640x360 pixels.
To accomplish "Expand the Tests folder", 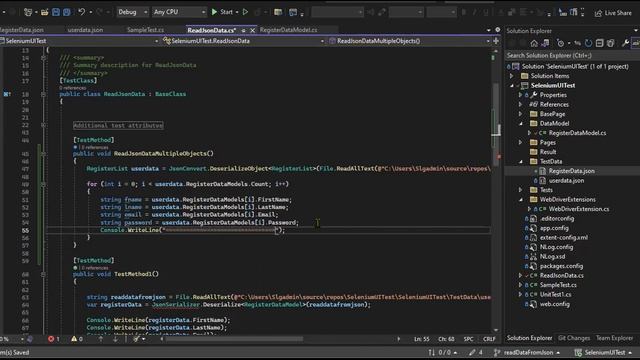I will (520, 190).
